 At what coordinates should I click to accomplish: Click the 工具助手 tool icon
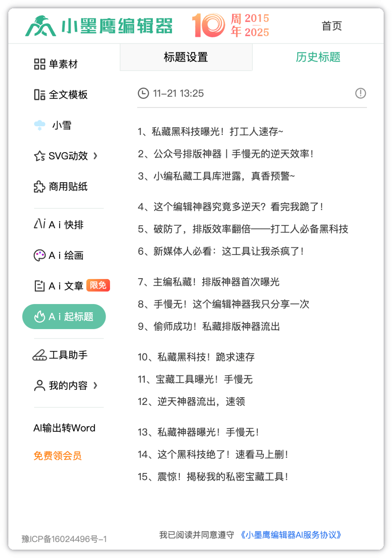[x=40, y=355]
